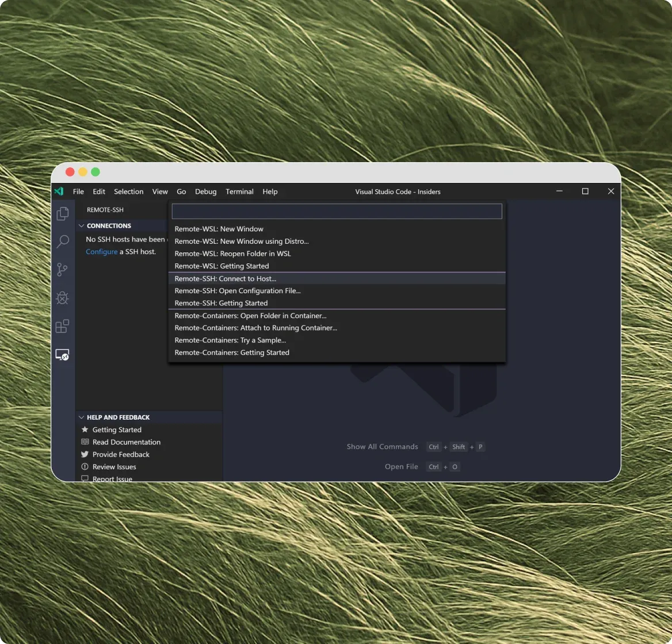672x644 pixels.
Task: Select Remote-SSH: Connect to Host...
Action: 337,278
